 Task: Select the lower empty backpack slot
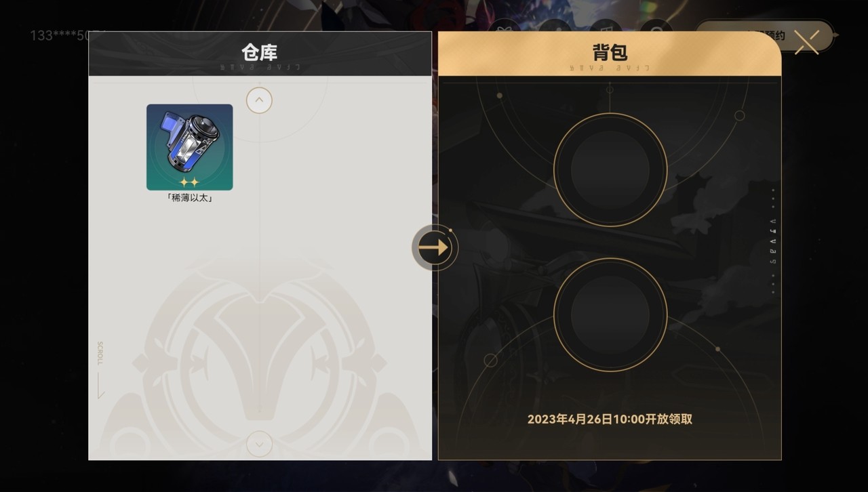[610, 314]
